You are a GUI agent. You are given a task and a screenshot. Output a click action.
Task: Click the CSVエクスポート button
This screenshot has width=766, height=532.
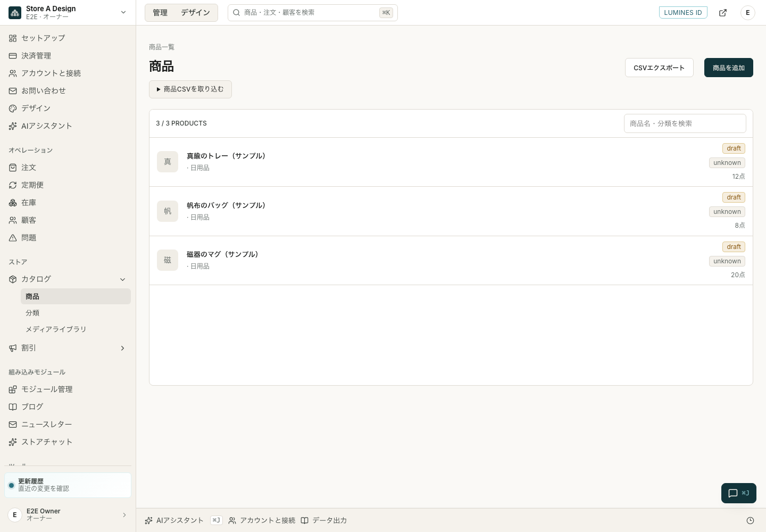pos(659,68)
